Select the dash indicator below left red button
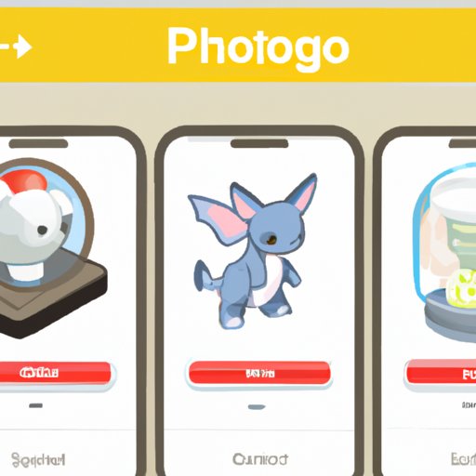Screen dimensions: 476x476 [35, 405]
